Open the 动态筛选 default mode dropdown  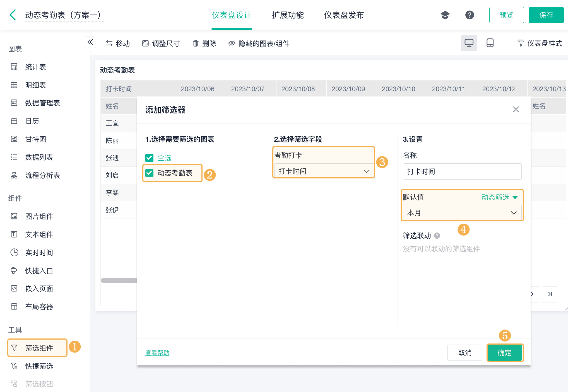[x=499, y=197]
